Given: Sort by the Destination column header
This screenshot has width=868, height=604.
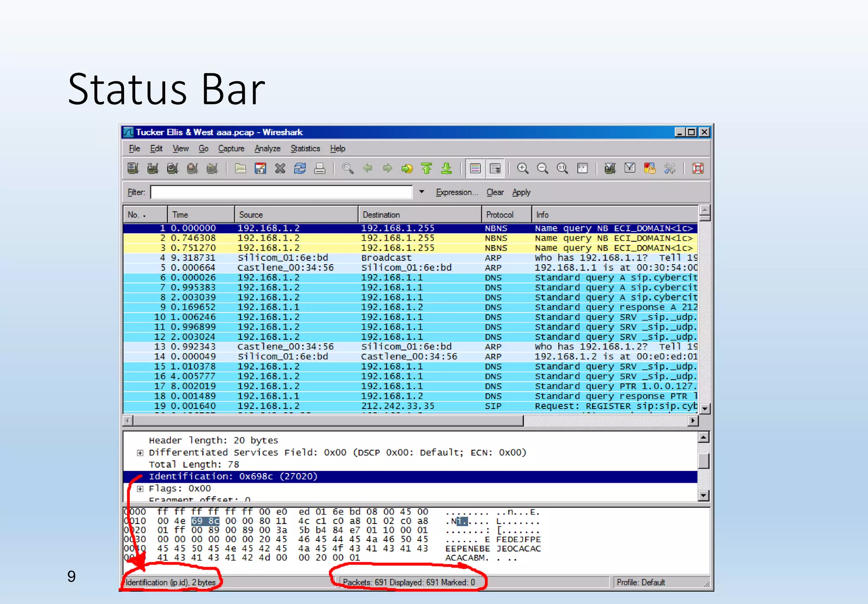Looking at the screenshot, I should (x=420, y=214).
